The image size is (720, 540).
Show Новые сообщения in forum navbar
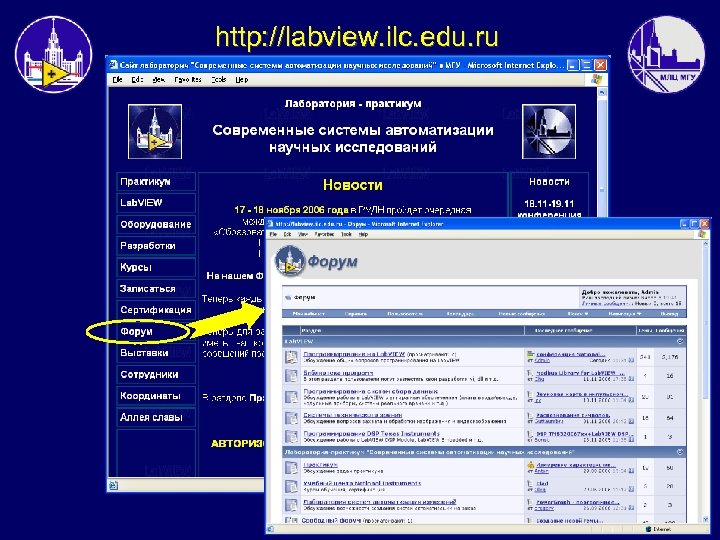pyautogui.click(x=521, y=314)
